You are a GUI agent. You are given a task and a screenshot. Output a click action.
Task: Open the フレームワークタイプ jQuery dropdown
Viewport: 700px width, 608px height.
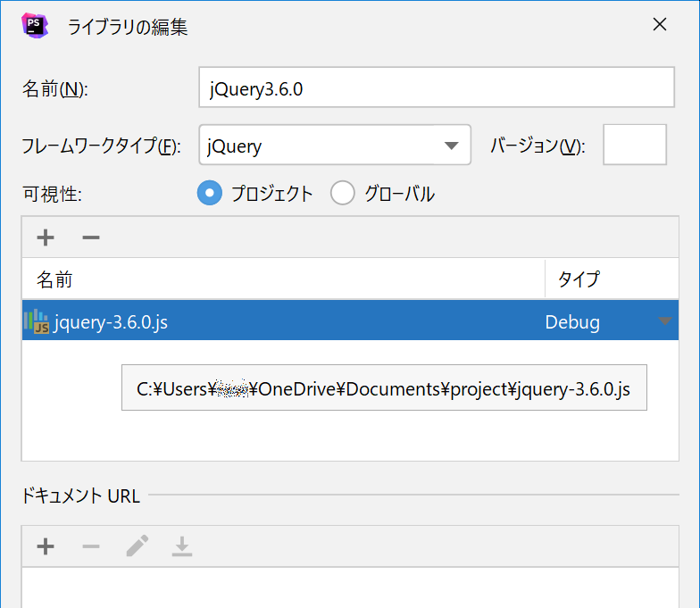pyautogui.click(x=335, y=145)
